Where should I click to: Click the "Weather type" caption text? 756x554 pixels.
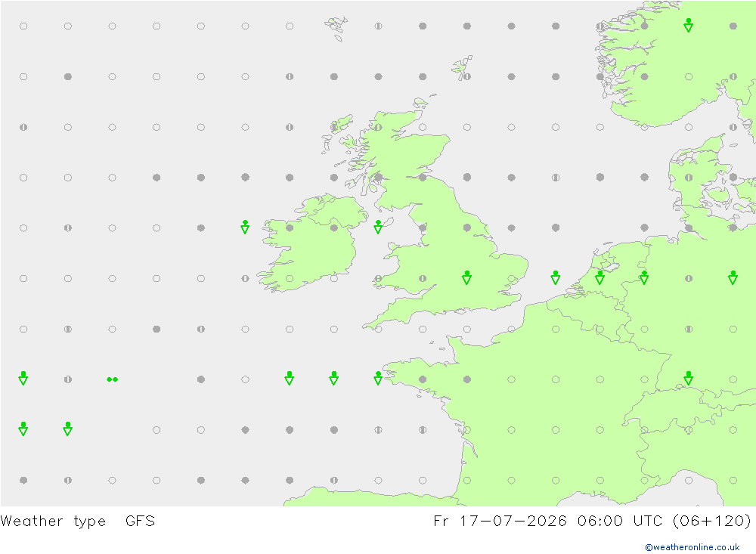(x=53, y=522)
